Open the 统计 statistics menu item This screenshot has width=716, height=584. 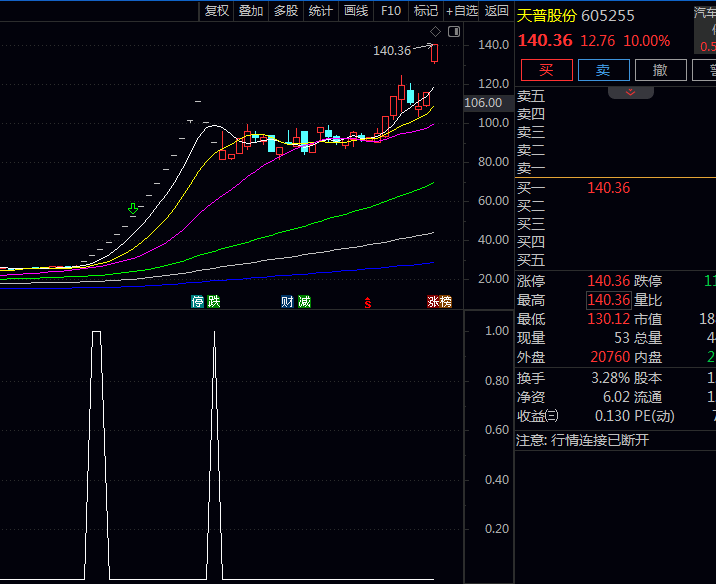click(321, 11)
